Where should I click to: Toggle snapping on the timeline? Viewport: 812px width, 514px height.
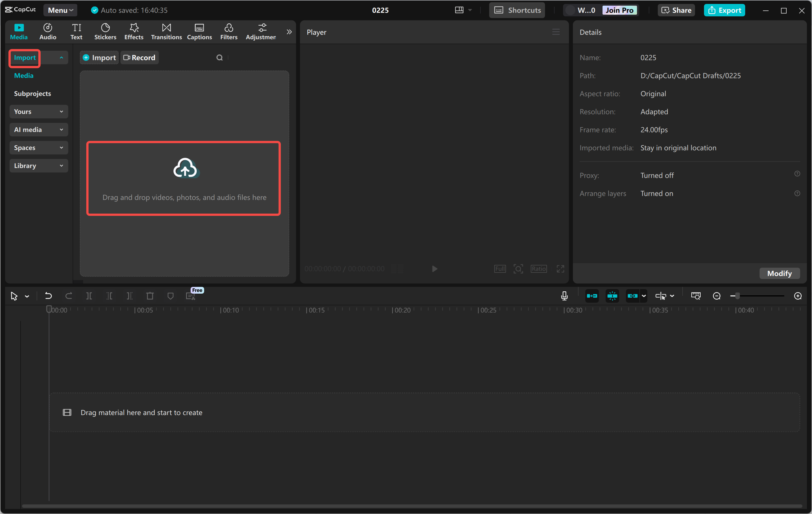[x=612, y=296]
